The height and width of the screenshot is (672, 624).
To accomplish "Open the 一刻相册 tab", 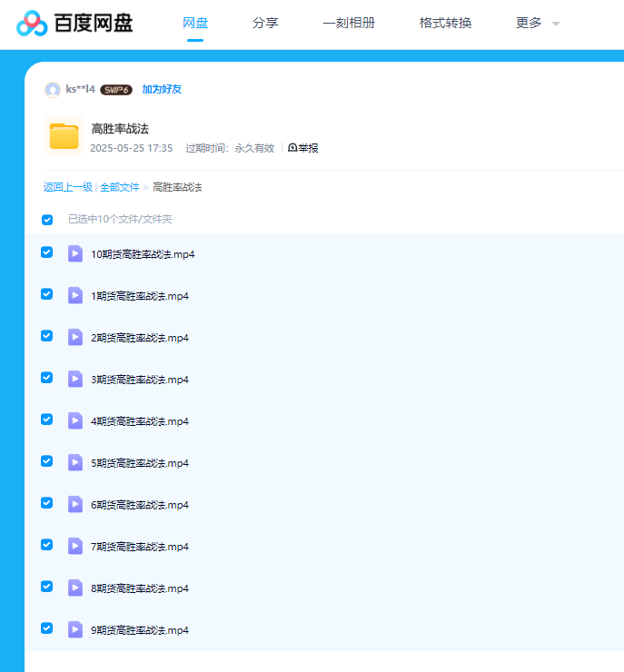I will coord(349,24).
